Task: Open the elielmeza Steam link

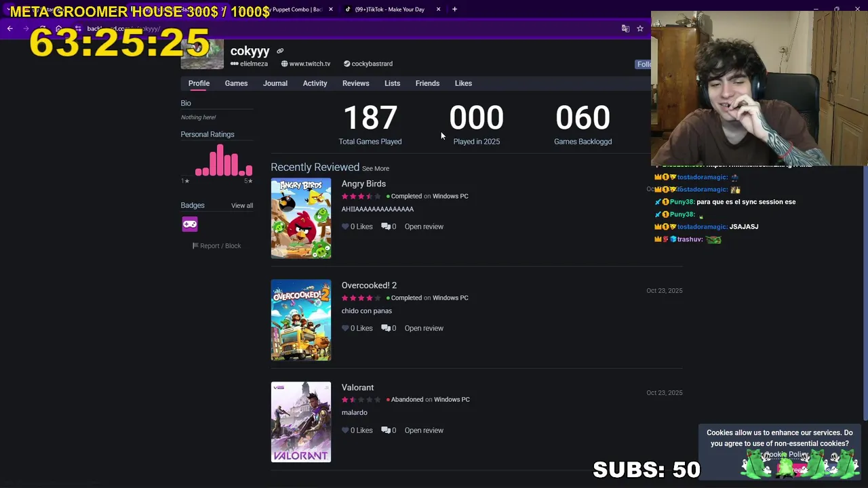Action: pos(250,64)
